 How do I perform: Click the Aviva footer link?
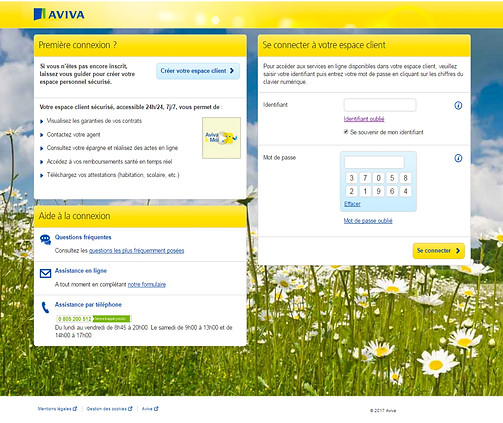click(x=147, y=409)
